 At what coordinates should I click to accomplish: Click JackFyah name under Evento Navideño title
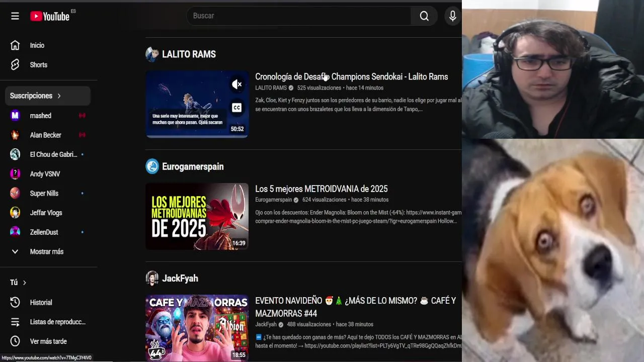[x=266, y=324]
